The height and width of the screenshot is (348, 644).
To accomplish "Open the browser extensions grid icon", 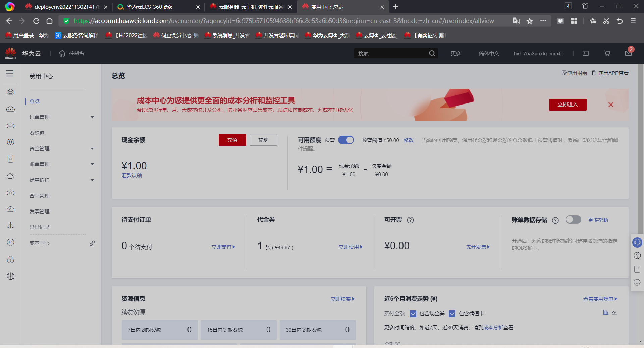I will pos(574,21).
